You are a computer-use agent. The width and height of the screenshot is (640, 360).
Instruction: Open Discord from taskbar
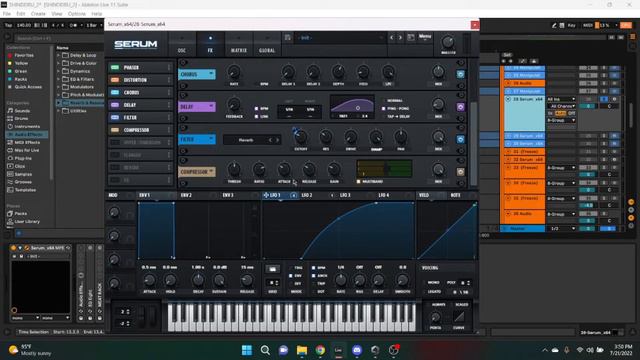coord(357,350)
